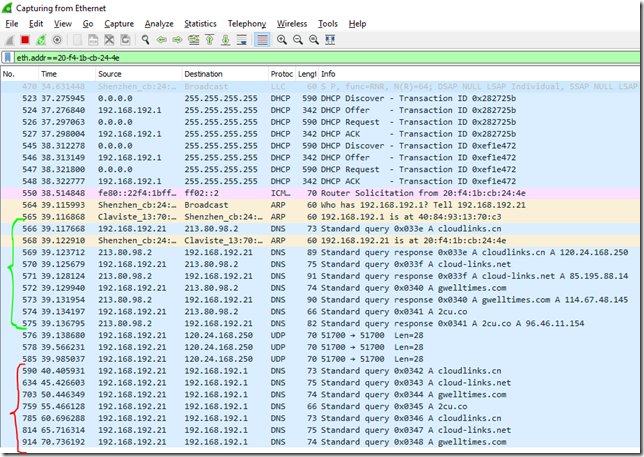Screen dimensions: 644x457
Task: Open the Go menu
Action: (88, 24)
